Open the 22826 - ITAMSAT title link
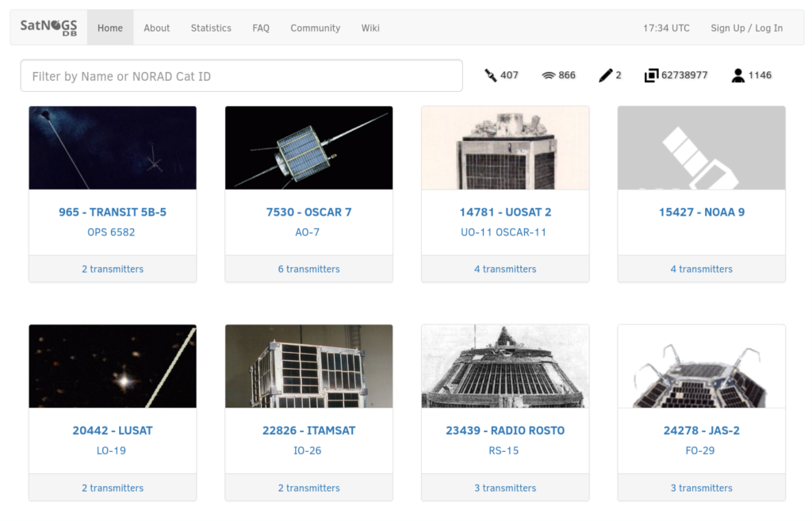Viewport: 812px width, 521px height. [308, 431]
